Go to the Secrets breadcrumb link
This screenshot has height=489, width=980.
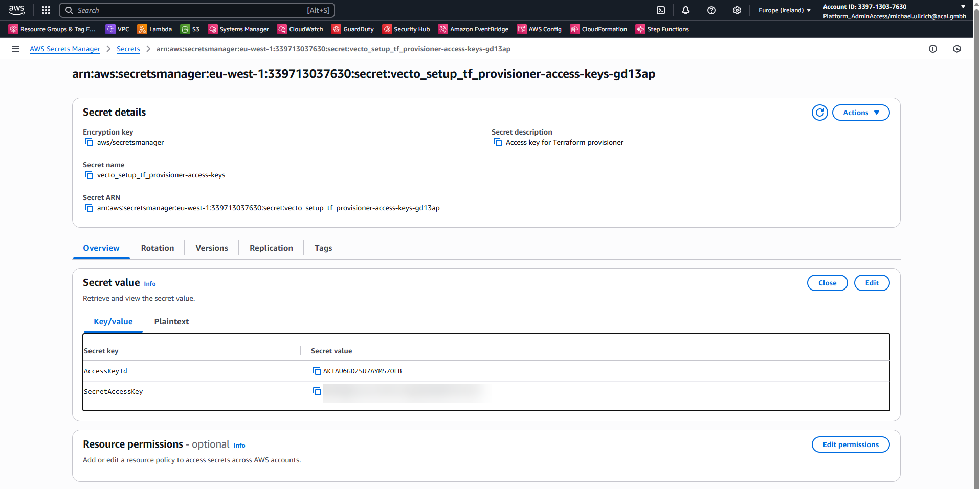click(128, 49)
